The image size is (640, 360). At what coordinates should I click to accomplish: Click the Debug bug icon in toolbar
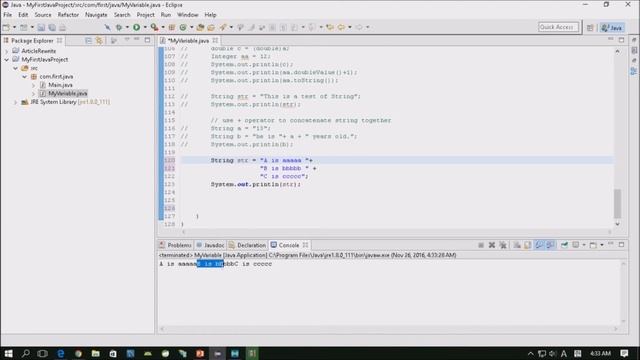[x=119, y=27]
